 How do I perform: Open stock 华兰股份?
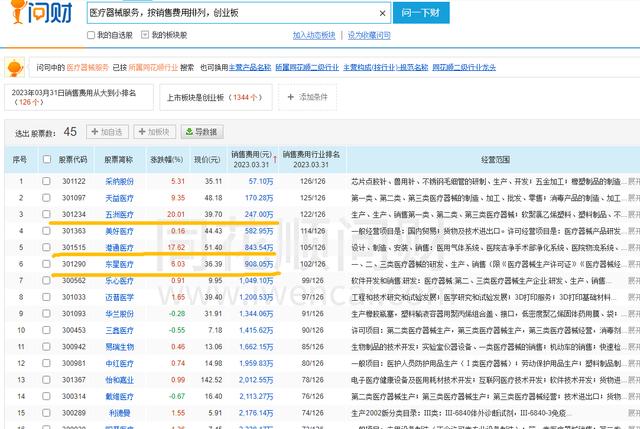click(x=119, y=313)
